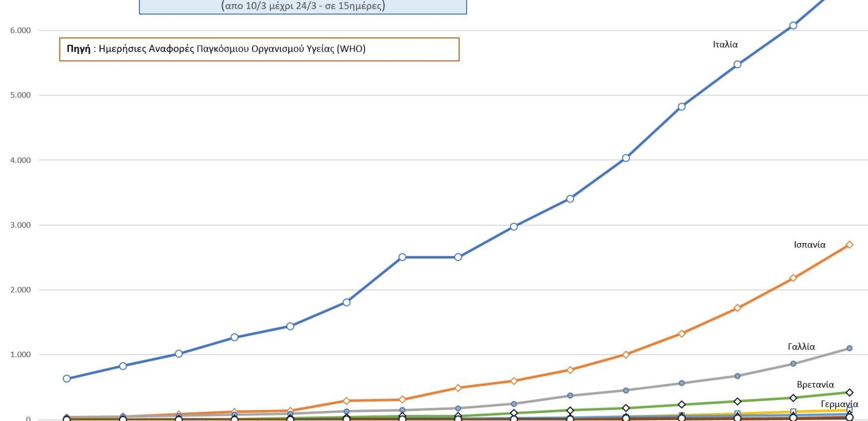The height and width of the screenshot is (421, 868).
Task: Click the first marker on blue Italy line
Action: (x=67, y=378)
